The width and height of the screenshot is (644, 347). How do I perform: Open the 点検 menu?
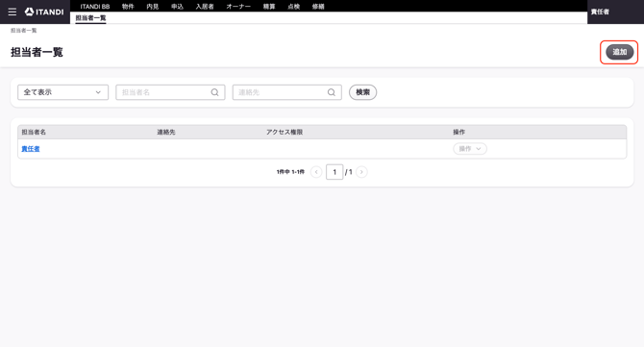tap(294, 7)
